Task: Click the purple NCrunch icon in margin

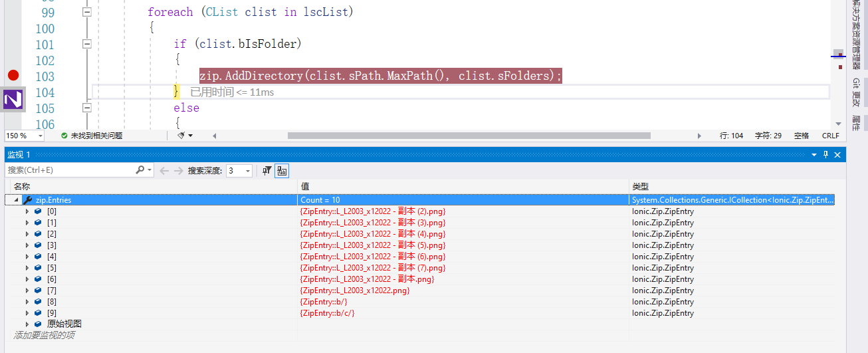Action: click(13, 100)
